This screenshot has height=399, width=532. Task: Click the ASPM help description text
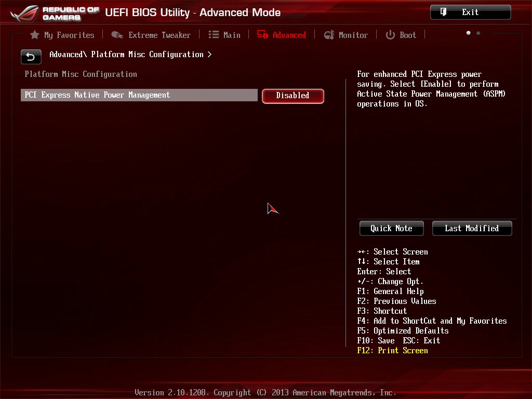[x=431, y=89]
